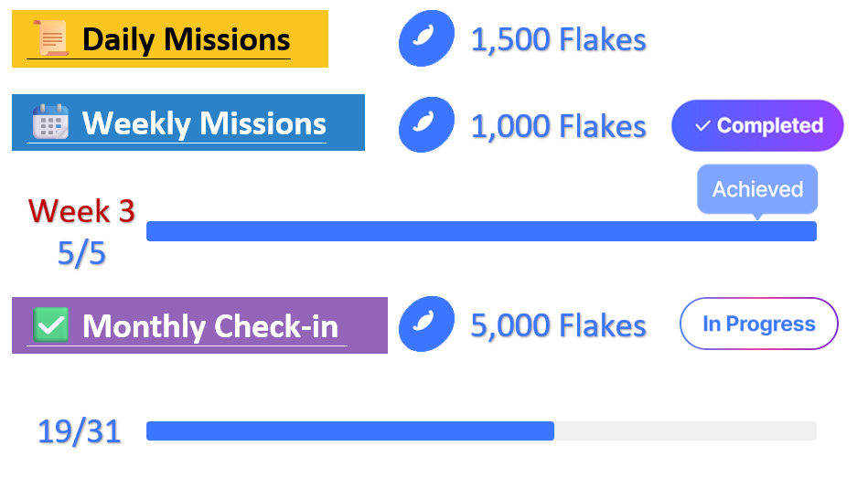The width and height of the screenshot is (868, 489).
Task: Click the green checkmark icon beside Monthly Check-in
Action: [51, 324]
